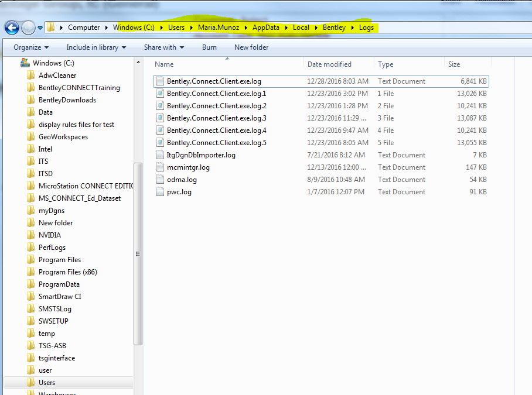Click the Bentley.Connect.Client.exe.log.5 file icon

[x=160, y=143]
